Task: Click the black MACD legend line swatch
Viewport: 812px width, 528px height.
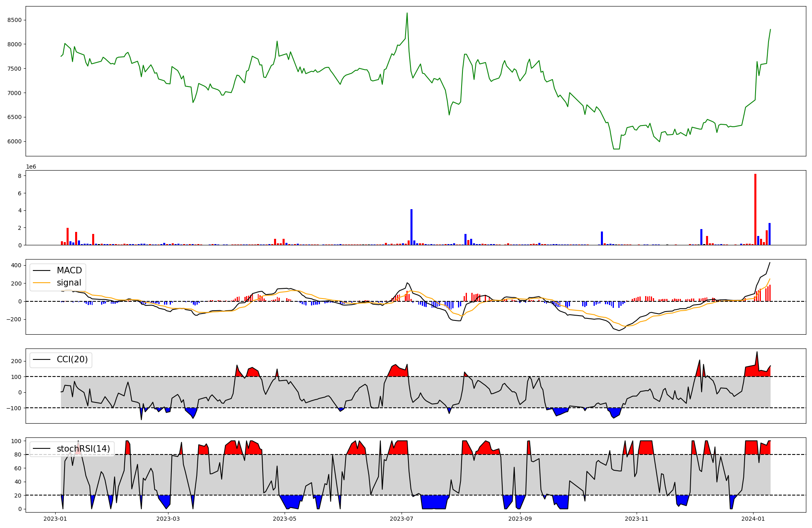Action: pyautogui.click(x=41, y=270)
